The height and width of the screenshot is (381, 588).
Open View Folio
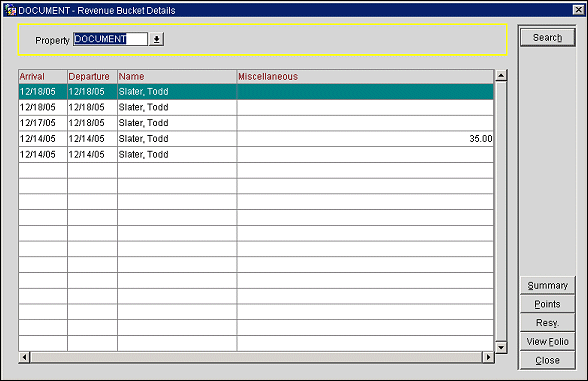pos(548,342)
